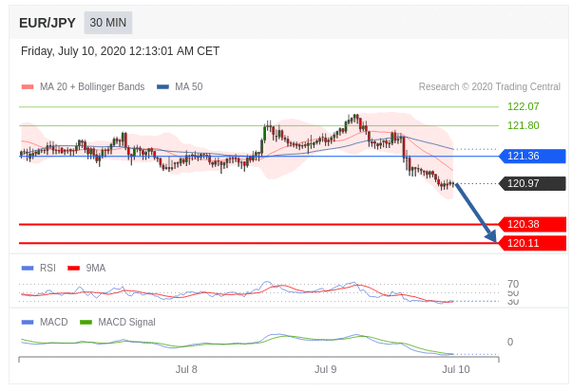Click the Research © 2020 Trading Central credit
Viewport: 572px width, 392px height.
coord(489,86)
